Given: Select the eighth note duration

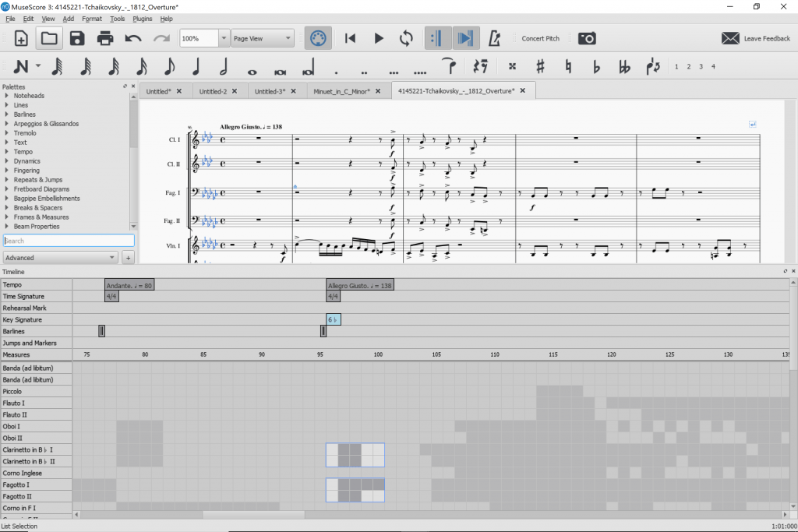Looking at the screenshot, I should 169,67.
